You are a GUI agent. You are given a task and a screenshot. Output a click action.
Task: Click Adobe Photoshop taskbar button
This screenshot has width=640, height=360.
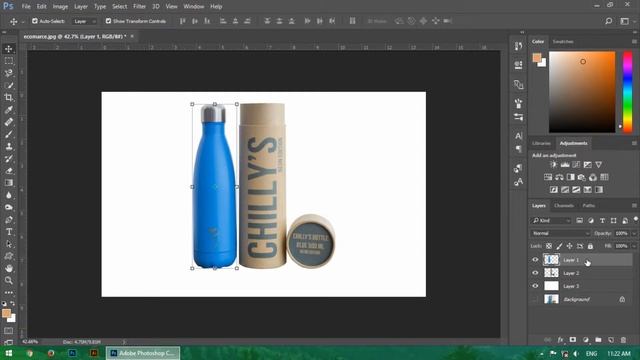pyautogui.click(x=143, y=353)
